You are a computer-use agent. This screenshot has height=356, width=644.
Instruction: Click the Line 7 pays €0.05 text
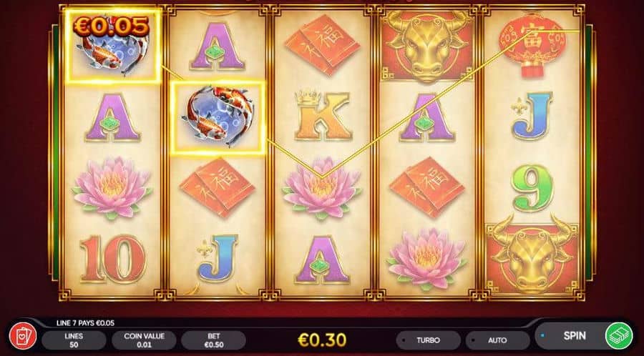(x=85, y=323)
